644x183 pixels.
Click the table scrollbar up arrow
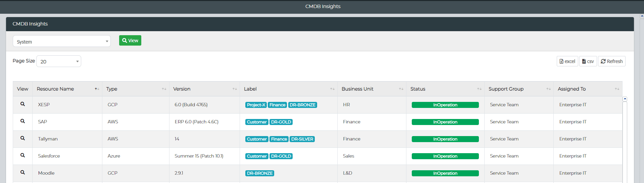point(625,99)
